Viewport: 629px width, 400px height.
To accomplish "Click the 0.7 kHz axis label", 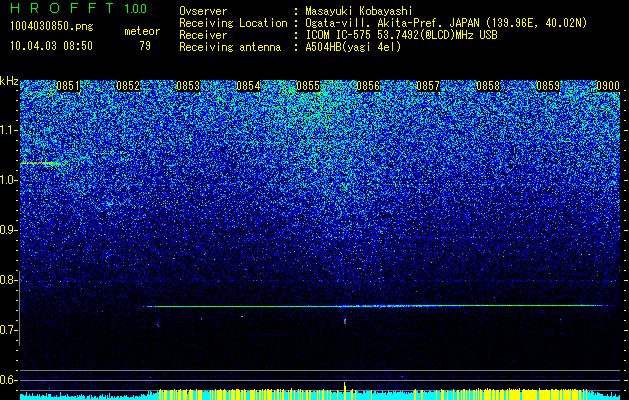I will [8, 330].
